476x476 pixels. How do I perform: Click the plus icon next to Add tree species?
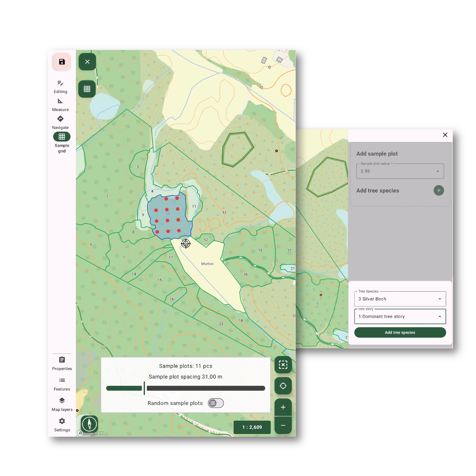(439, 190)
